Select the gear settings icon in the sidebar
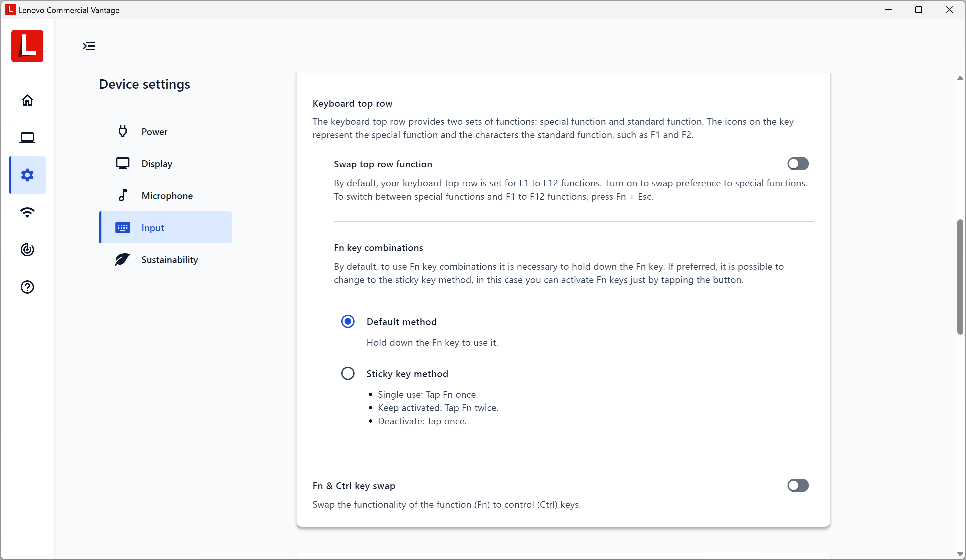Screen dimensions: 966x560 click(x=27, y=175)
